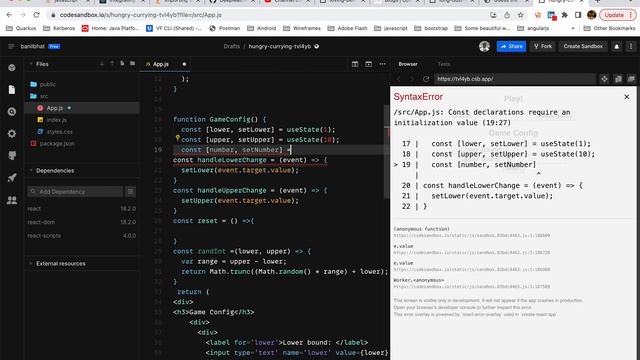
Task: Expand the public folder
Action: (47, 84)
